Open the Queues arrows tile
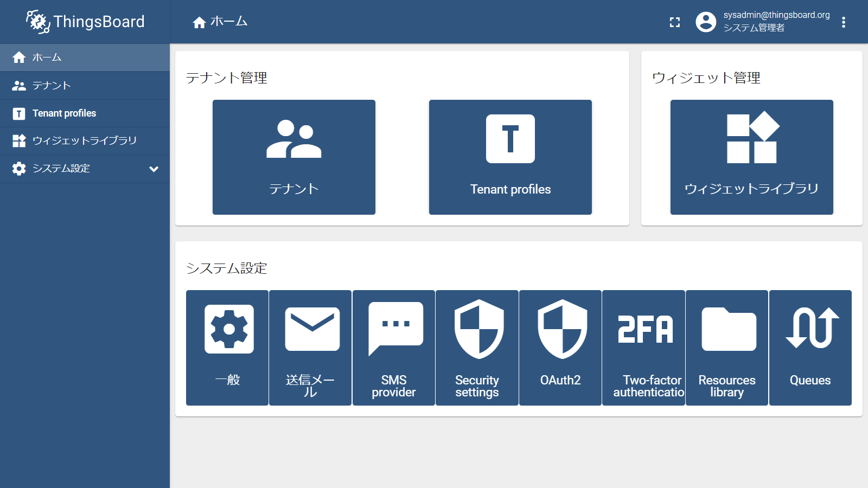The width and height of the screenshot is (868, 488). pos(810,348)
